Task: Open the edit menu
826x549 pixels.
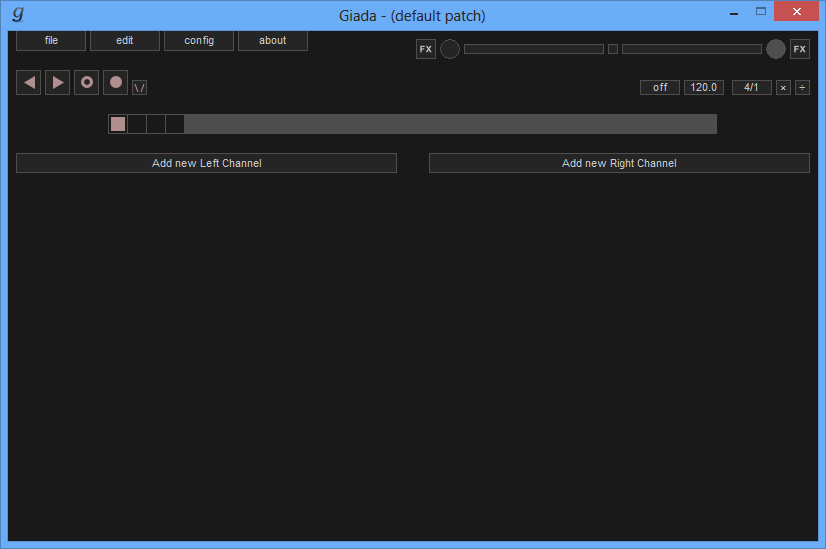Action: 125,41
